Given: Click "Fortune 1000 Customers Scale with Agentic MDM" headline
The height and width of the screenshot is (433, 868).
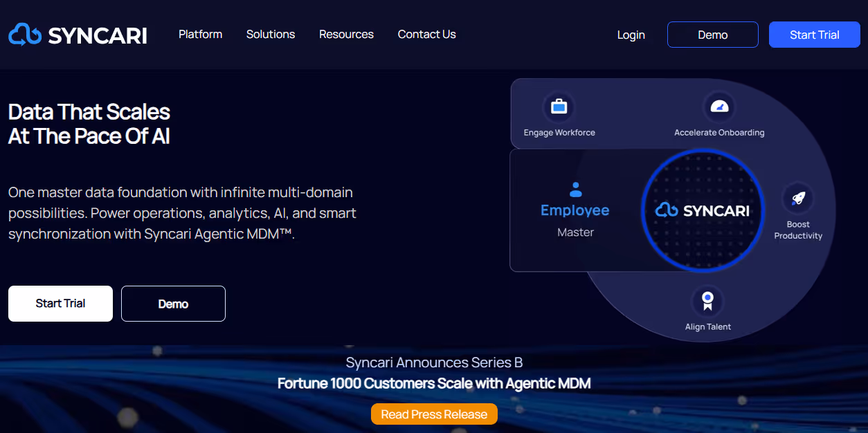Looking at the screenshot, I should tap(434, 383).
